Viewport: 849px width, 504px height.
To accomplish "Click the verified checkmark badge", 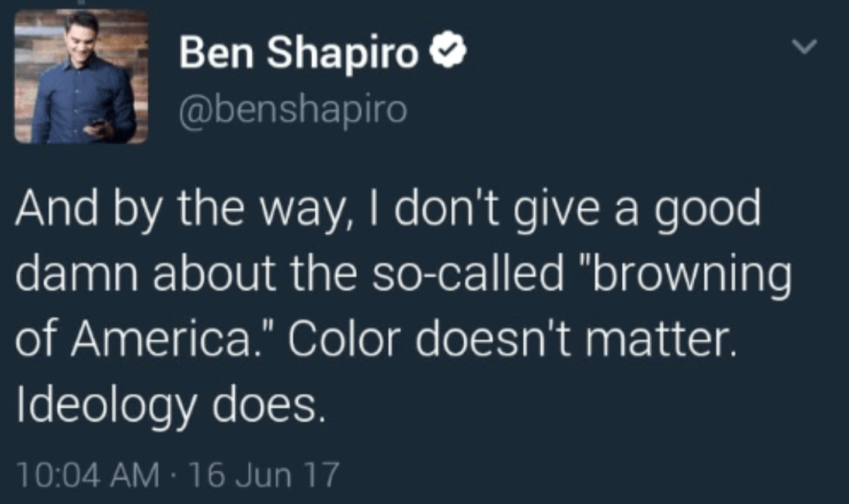I will (x=448, y=53).
